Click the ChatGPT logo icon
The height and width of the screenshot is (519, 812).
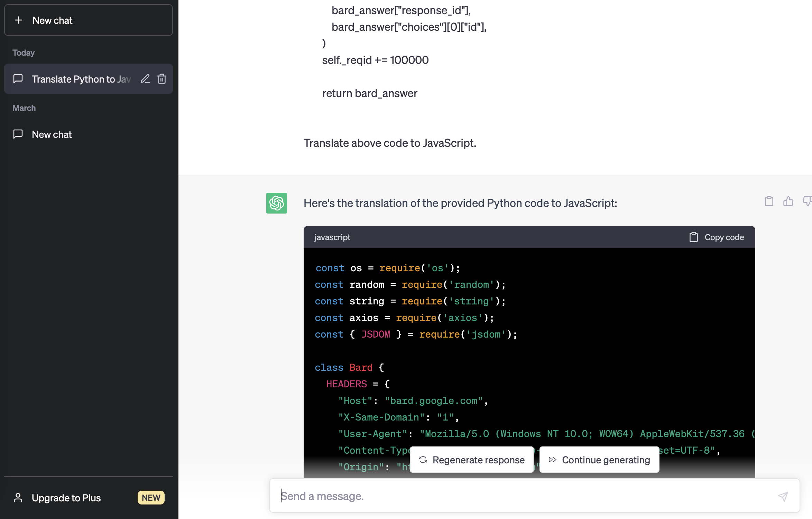[x=276, y=203]
